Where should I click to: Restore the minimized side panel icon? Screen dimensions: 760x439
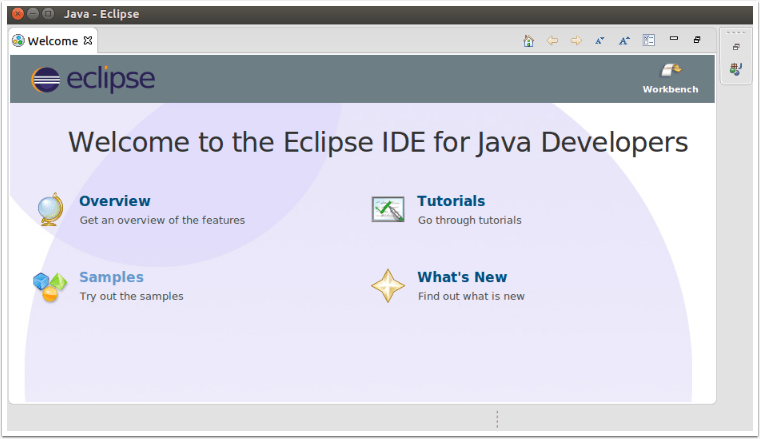[736, 47]
